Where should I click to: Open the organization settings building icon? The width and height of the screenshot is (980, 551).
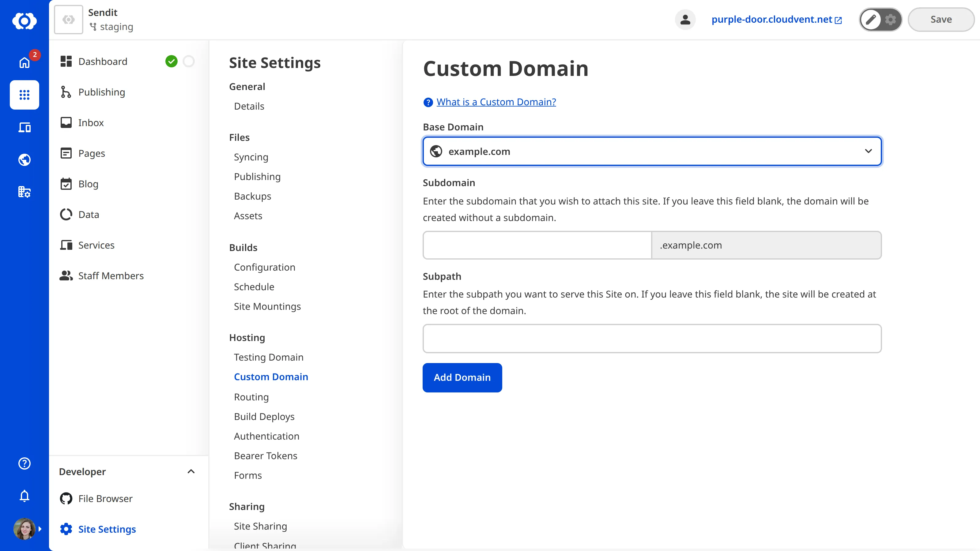click(x=24, y=192)
